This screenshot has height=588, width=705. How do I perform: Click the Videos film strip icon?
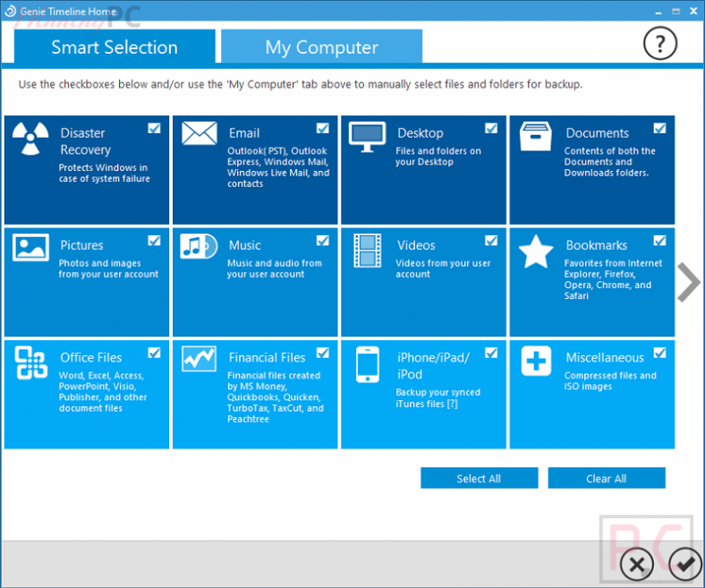pos(368,251)
